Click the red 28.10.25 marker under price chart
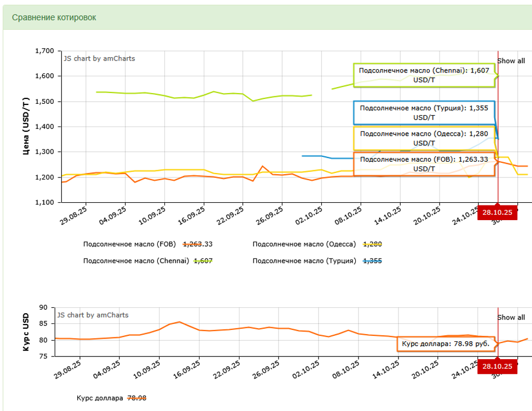Screen dimensions: 532x411 click(497, 213)
